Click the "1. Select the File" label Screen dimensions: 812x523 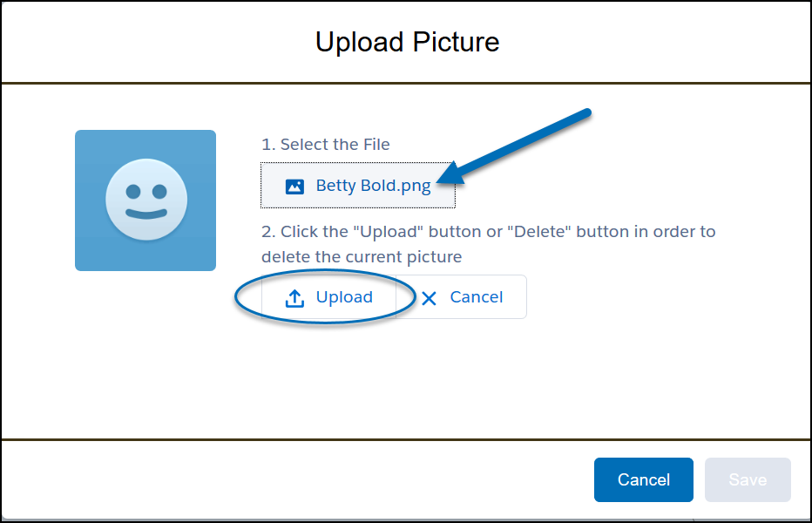(x=326, y=145)
